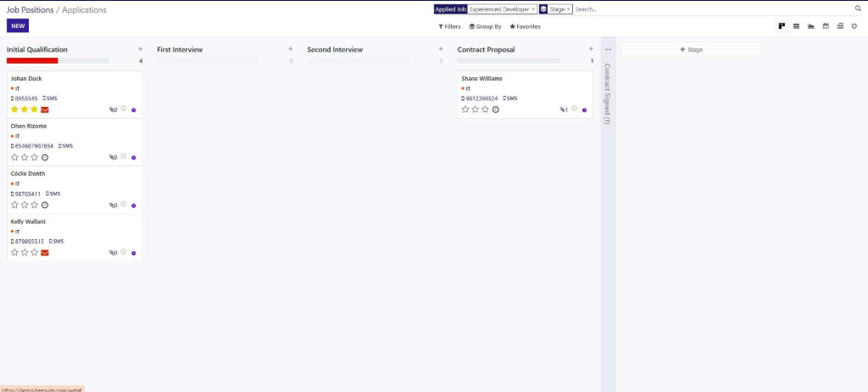Set first priority star for Shane Williams
The image size is (868, 392).
coord(465,109)
